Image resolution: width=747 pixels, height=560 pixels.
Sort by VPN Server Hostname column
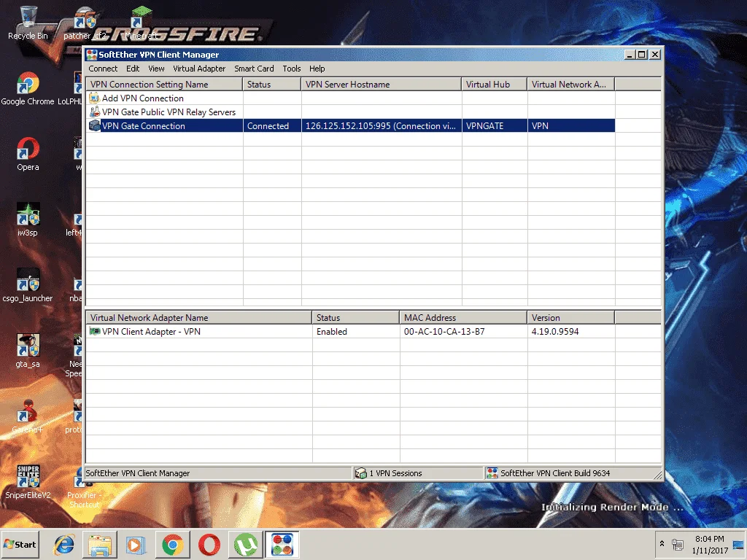pyautogui.click(x=381, y=85)
